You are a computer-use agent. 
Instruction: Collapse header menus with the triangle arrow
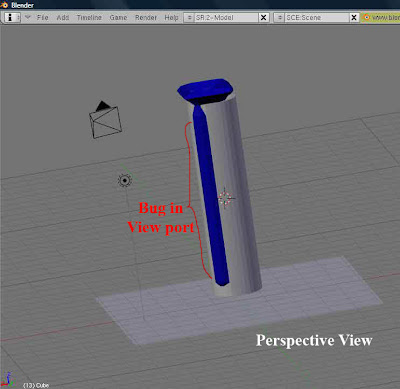pos(28,17)
